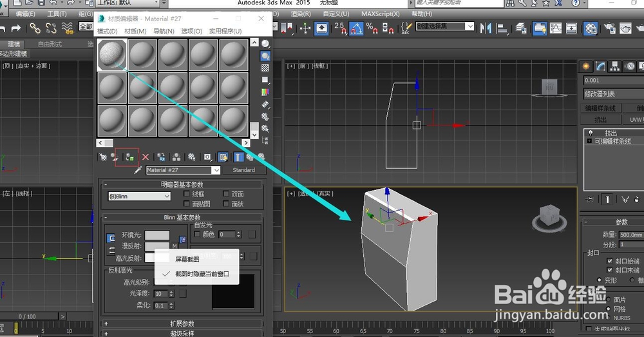Toggle Show End Result in modifier stack
This screenshot has width=644, height=337.
(607, 199)
